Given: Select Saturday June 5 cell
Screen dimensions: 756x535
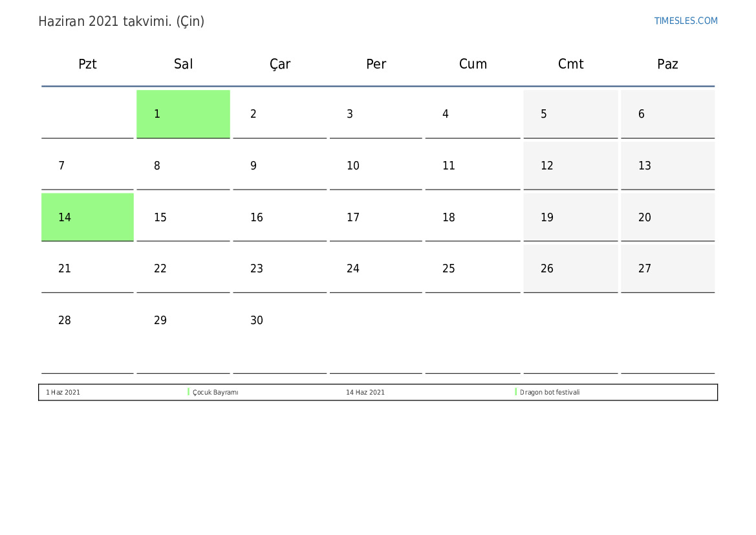Looking at the screenshot, I should [570, 114].
